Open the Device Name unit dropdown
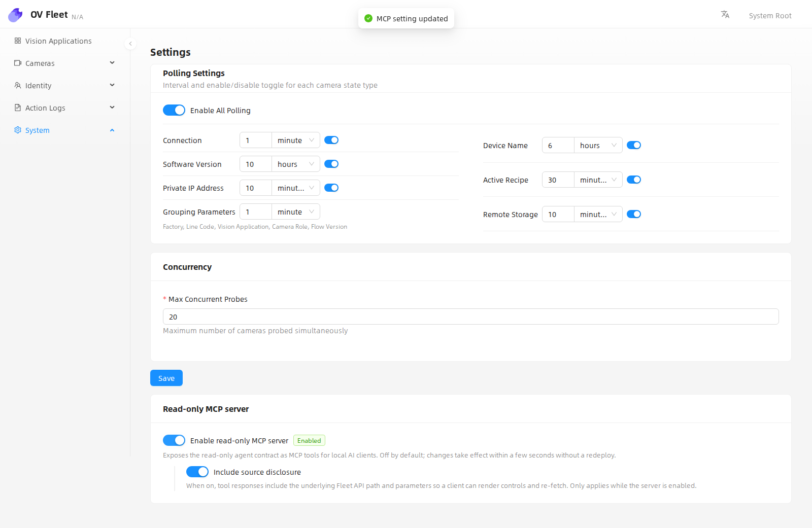The height and width of the screenshot is (528, 812). [598, 145]
